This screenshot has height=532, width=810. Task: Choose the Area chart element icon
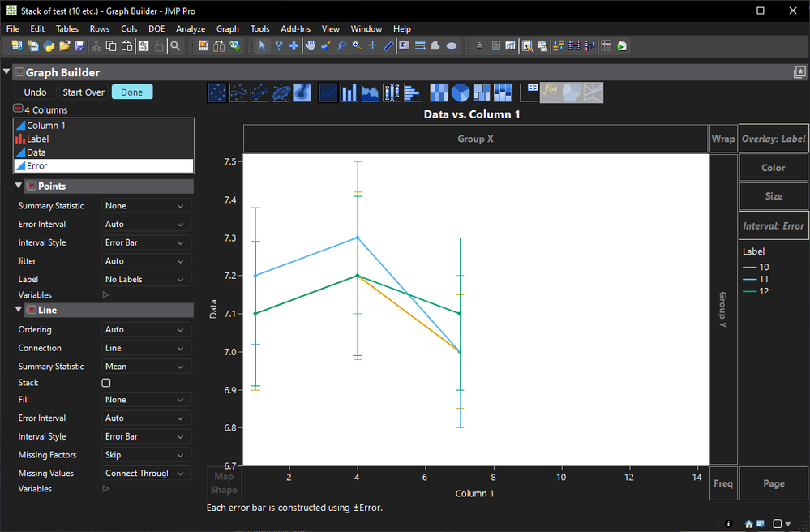click(x=370, y=93)
